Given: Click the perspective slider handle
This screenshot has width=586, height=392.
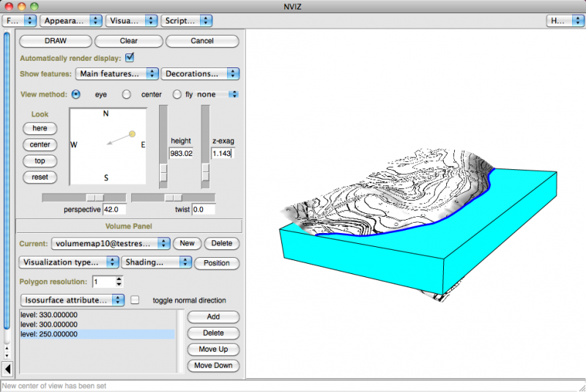Looking at the screenshot, I should coord(94,198).
